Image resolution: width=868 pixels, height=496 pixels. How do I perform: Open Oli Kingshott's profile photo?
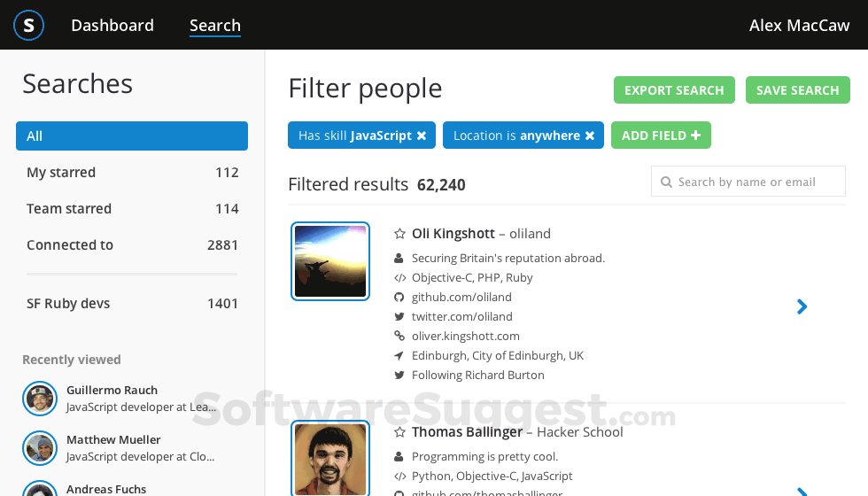pos(330,261)
